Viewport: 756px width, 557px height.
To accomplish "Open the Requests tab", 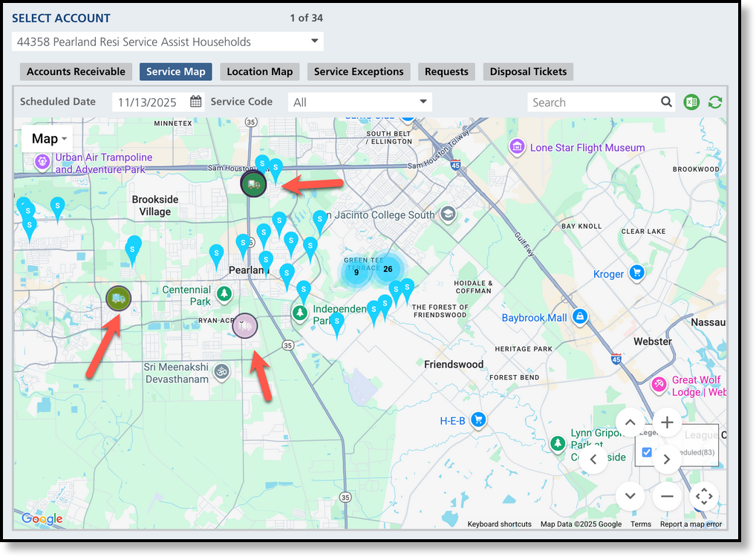I will click(446, 71).
